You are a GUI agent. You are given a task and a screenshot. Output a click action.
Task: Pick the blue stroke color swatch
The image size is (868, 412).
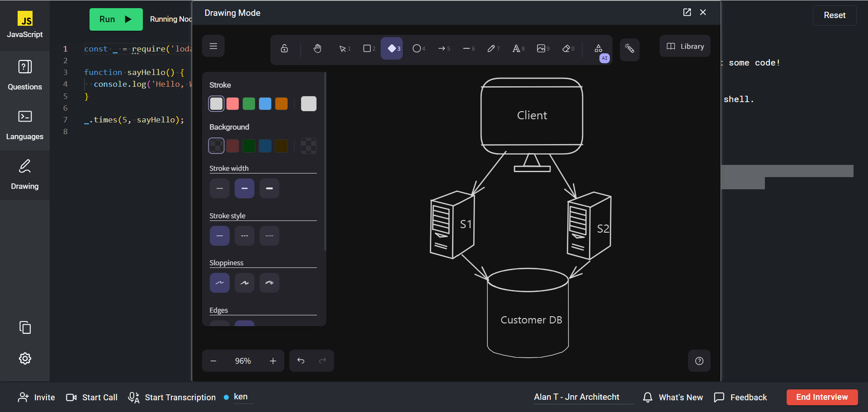pos(265,104)
